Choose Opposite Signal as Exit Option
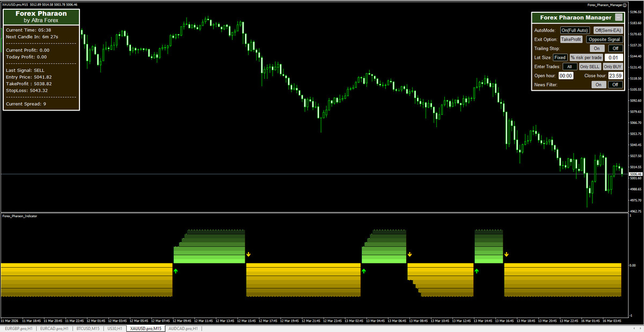The image size is (644, 332). pos(604,39)
